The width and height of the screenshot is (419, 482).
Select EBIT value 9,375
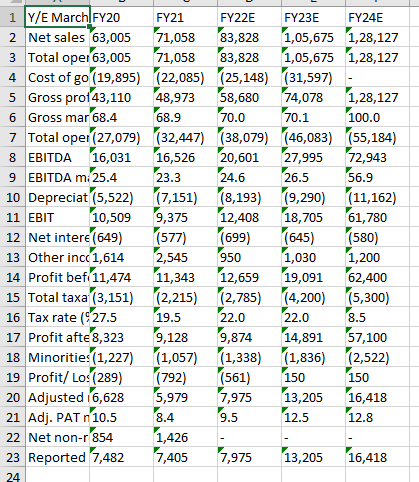(185, 217)
